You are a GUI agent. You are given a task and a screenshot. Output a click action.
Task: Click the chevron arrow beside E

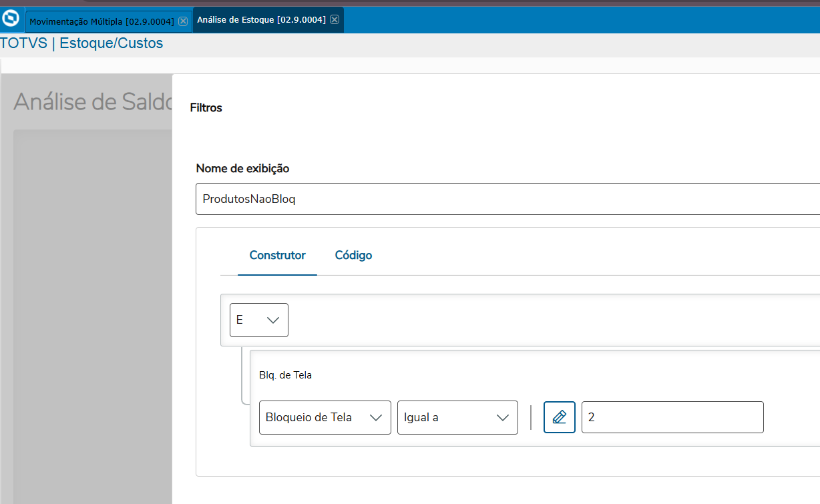click(x=272, y=320)
